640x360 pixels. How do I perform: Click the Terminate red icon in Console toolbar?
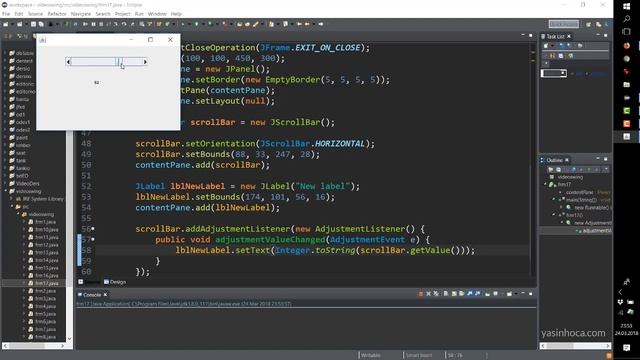click(421, 294)
